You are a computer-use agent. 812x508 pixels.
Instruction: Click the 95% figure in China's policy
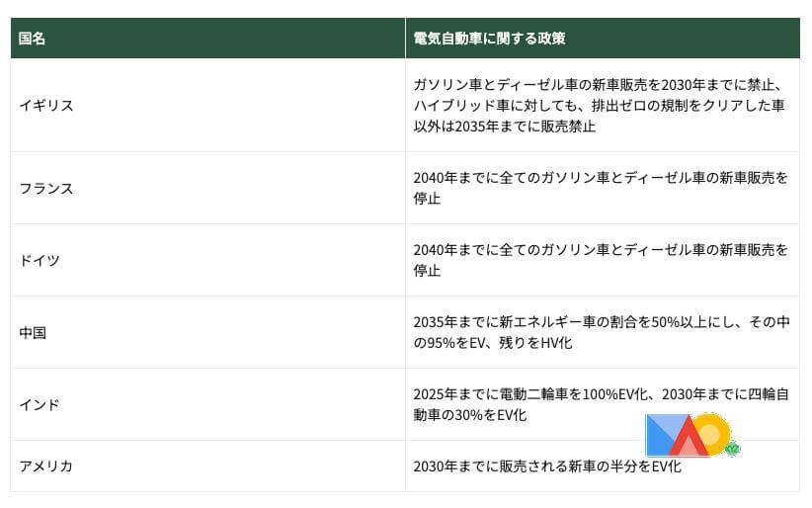[445, 343]
